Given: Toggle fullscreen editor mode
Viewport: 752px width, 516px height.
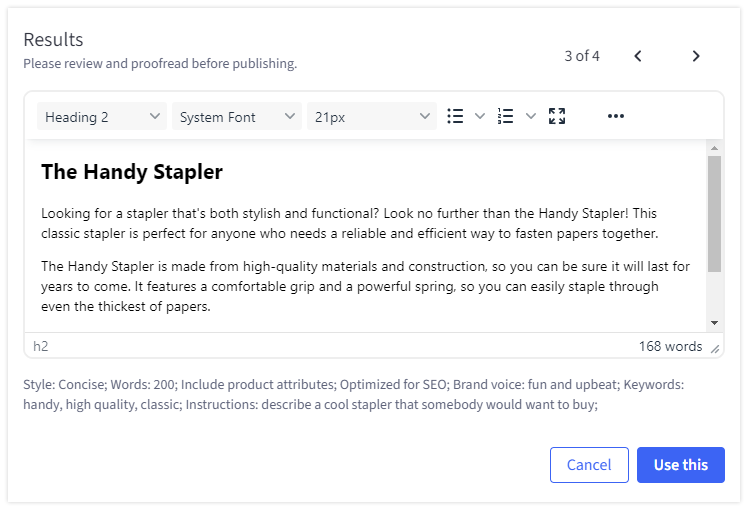Looking at the screenshot, I should pyautogui.click(x=557, y=117).
